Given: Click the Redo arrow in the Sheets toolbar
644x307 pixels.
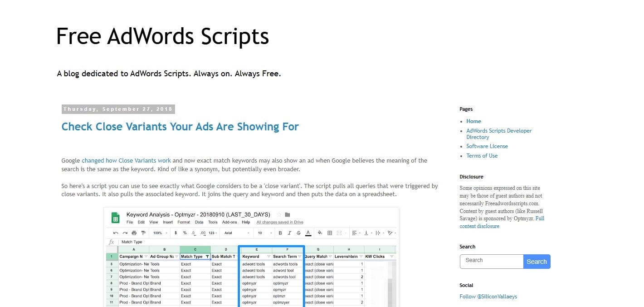Looking at the screenshot, I should click(125, 233).
